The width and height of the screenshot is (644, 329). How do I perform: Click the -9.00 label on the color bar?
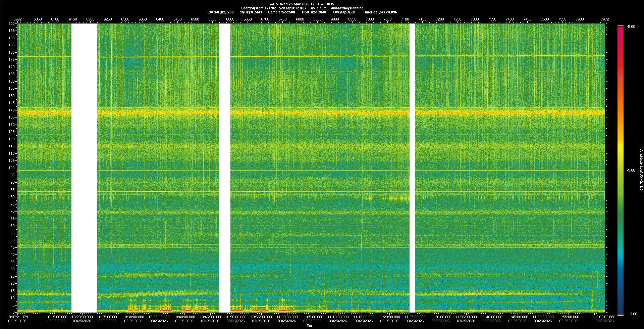(631, 170)
